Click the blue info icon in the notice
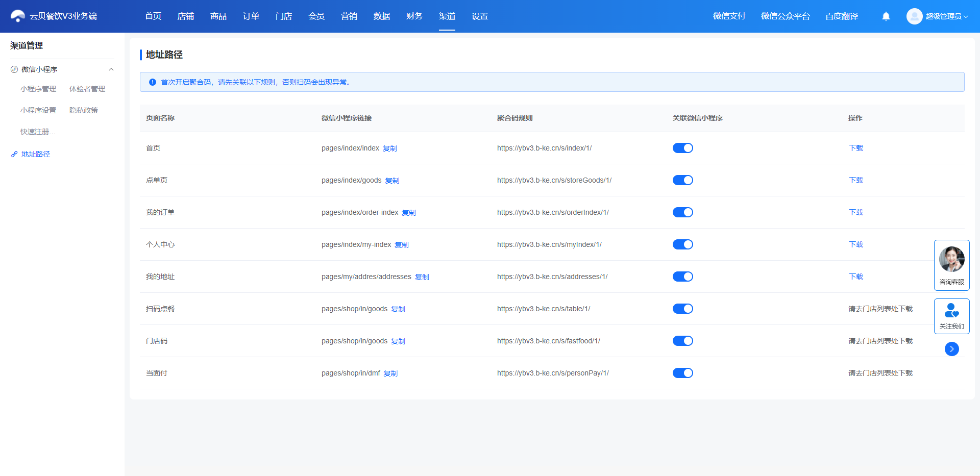The width and height of the screenshot is (980, 476). coord(152,82)
